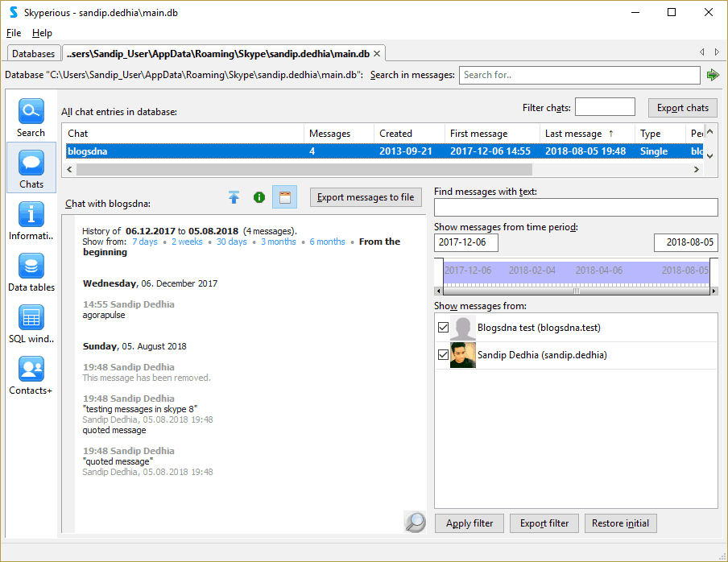Click the Find messages with text field
The width and height of the screenshot is (728, 562).
point(576,208)
